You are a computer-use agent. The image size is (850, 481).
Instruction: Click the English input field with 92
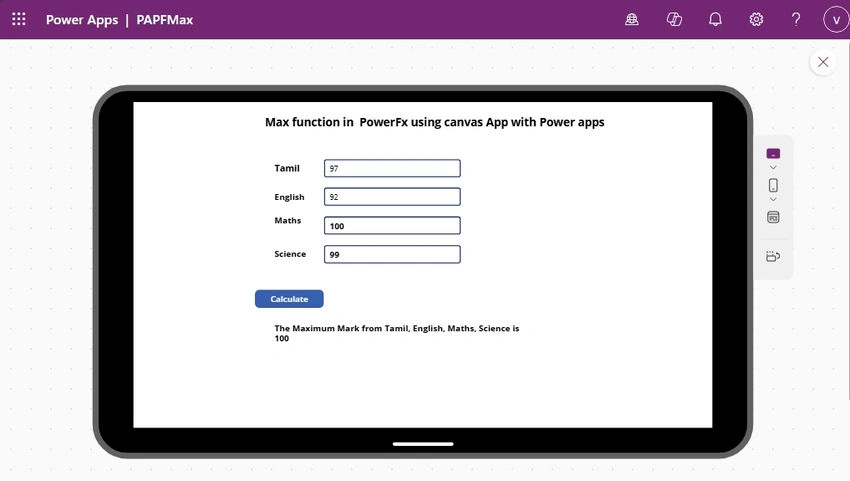[392, 197]
